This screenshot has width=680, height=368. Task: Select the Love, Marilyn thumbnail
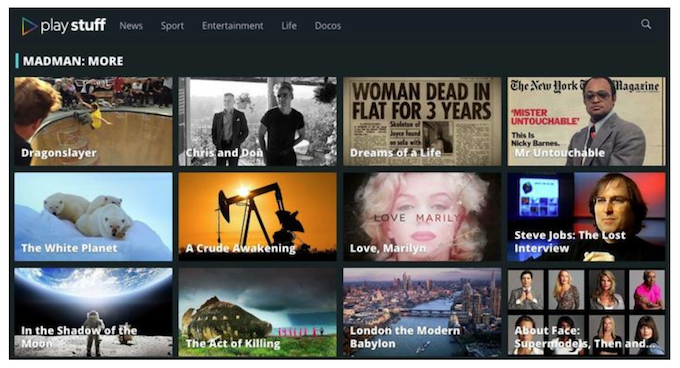[422, 217]
